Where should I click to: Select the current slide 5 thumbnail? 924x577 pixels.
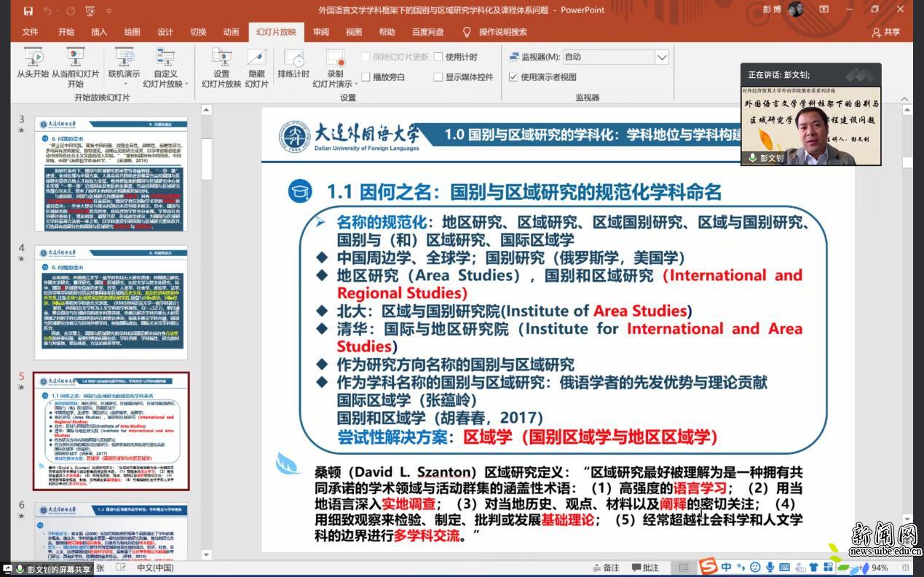point(111,431)
